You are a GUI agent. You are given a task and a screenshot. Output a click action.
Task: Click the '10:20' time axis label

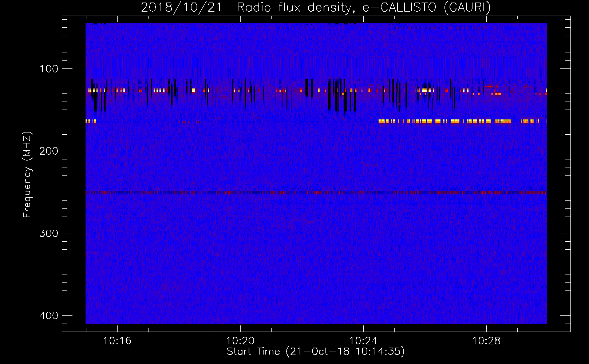[240, 341]
